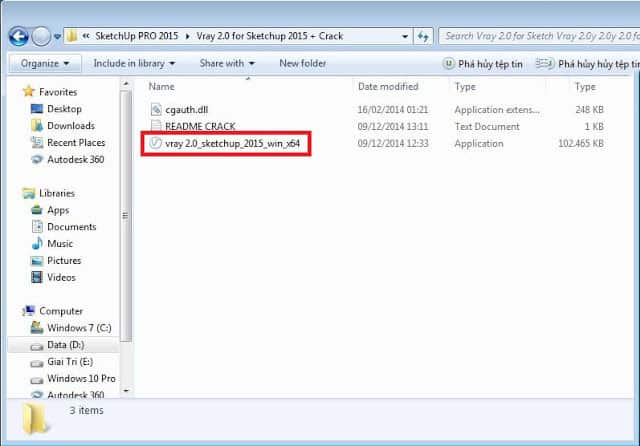The image size is (640, 446).
Task: Sort by Date modified column
Action: coord(388,86)
